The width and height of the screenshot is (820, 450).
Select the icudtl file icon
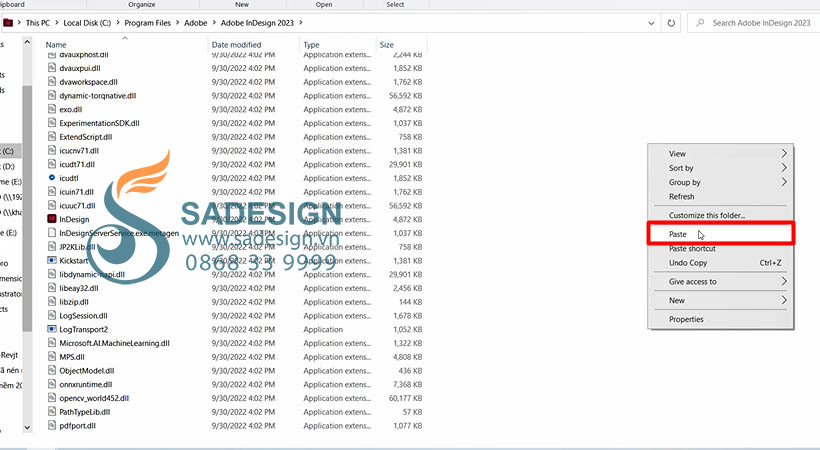click(x=51, y=178)
